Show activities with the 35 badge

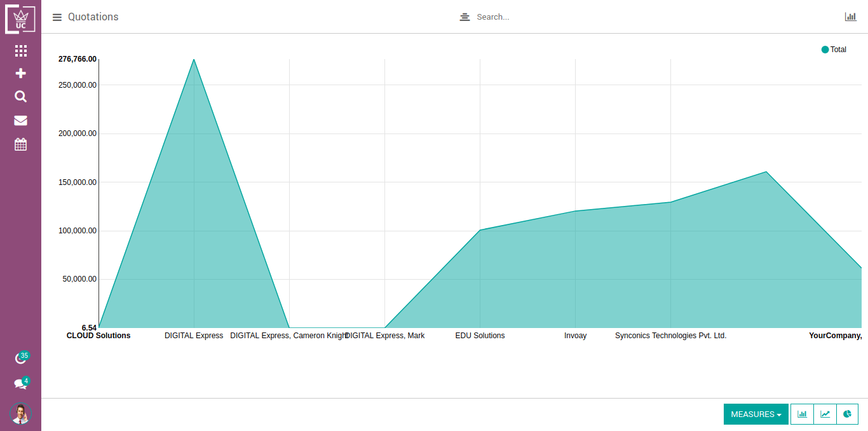click(x=21, y=359)
